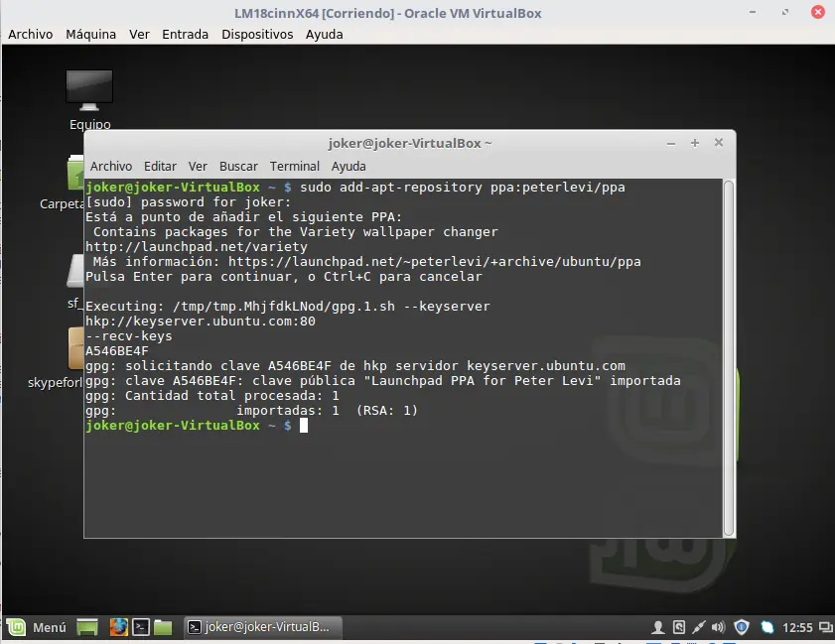Open the terminal Ver menu
Viewport: 835px width, 644px height.
click(x=198, y=167)
